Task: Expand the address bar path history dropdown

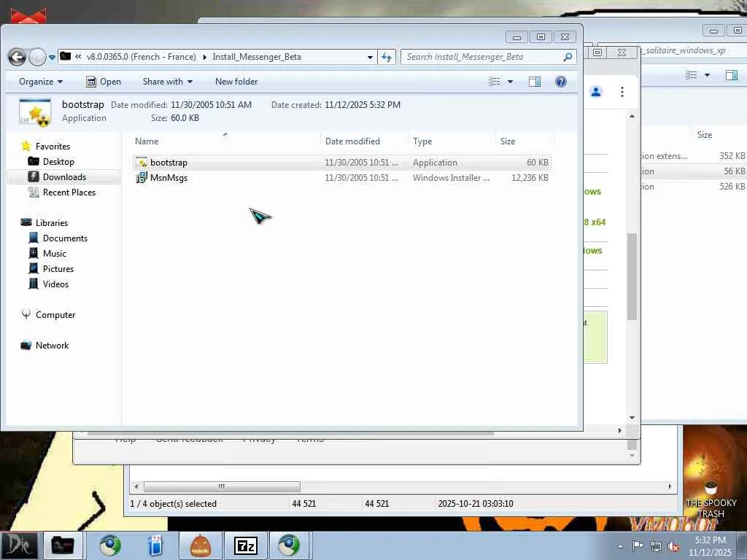Action: coord(370,57)
